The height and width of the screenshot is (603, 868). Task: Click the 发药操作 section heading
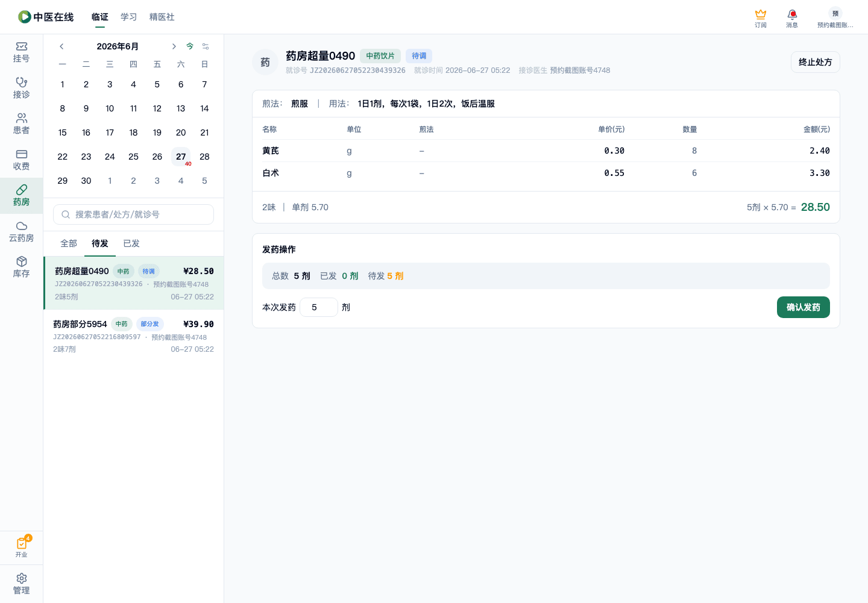click(x=279, y=249)
